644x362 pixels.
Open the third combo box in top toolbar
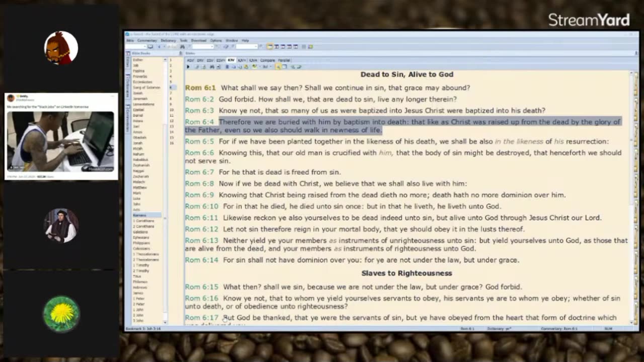[x=247, y=46]
